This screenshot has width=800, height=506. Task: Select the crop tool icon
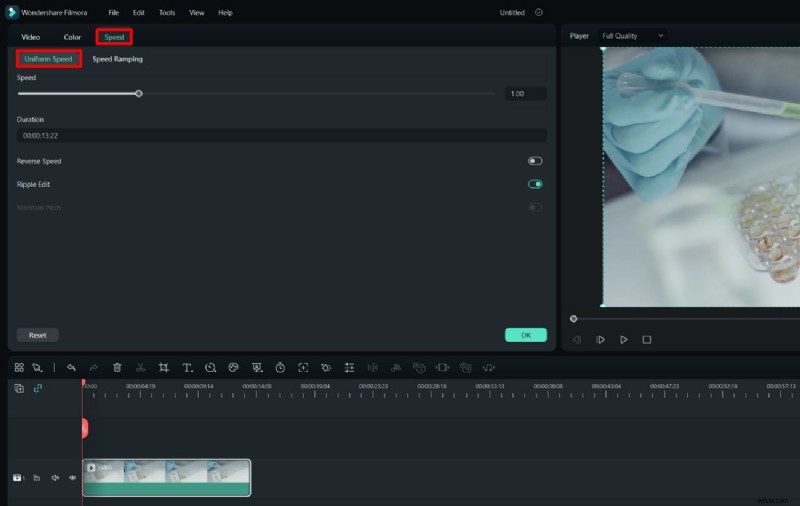coord(163,367)
